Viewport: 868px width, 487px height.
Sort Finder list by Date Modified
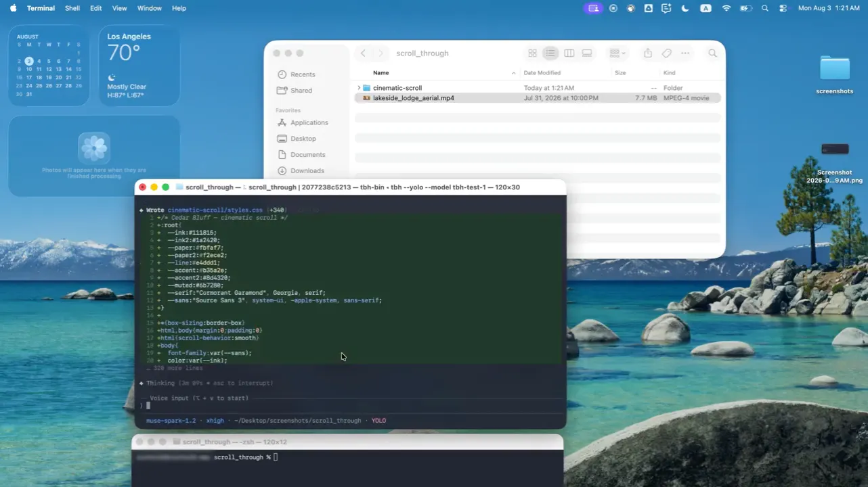542,73
